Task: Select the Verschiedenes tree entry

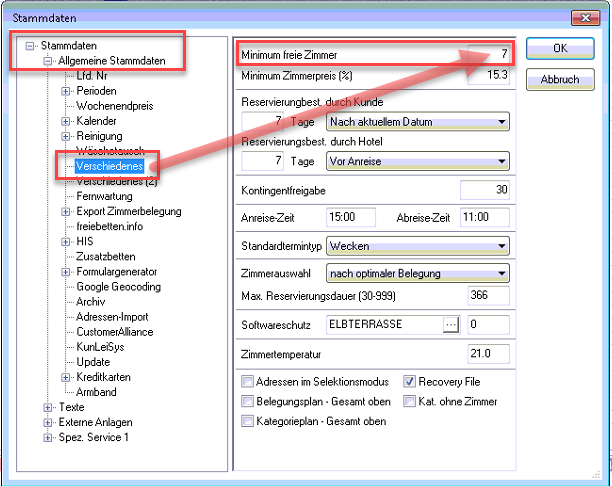Action: click(110, 166)
